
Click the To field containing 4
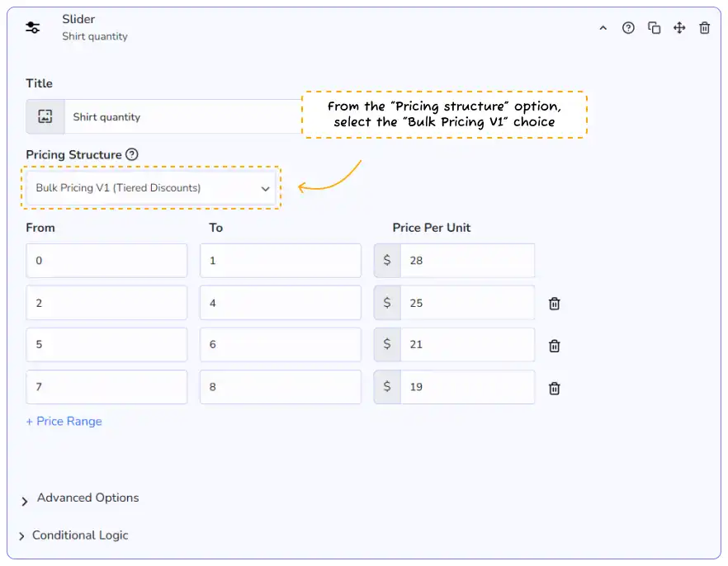[280, 303]
